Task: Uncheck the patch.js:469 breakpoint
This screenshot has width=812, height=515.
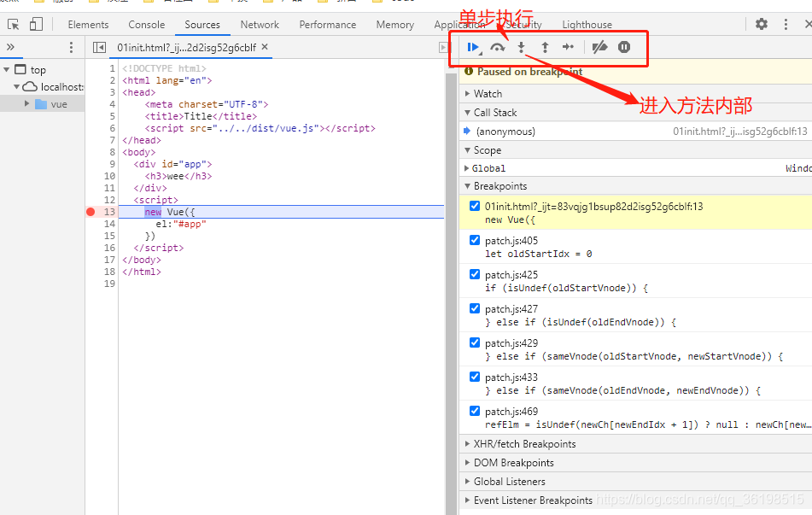Action: click(475, 412)
